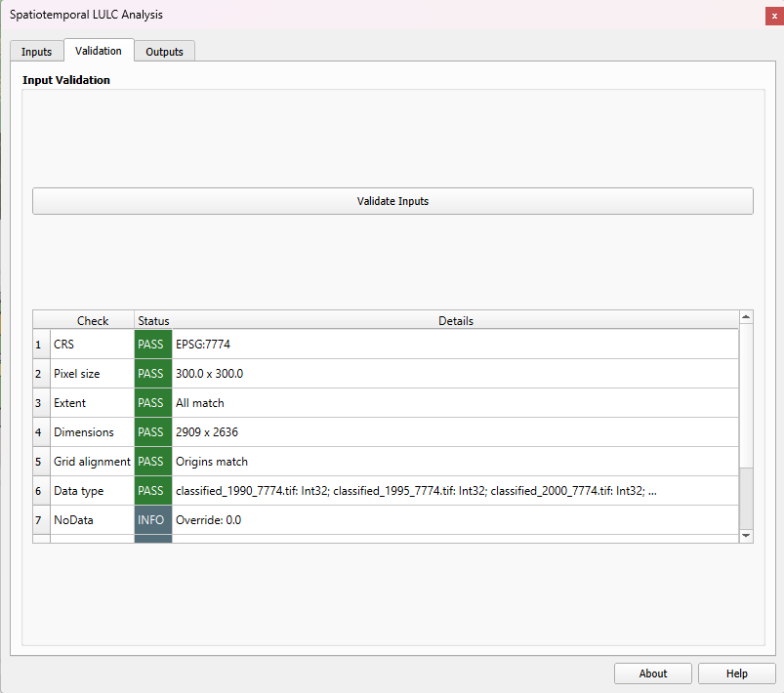
Task: Switch to the Inputs tab
Action: click(x=36, y=51)
